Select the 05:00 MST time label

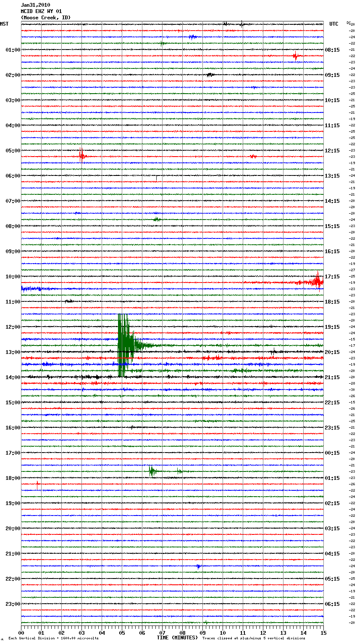[x=13, y=151]
